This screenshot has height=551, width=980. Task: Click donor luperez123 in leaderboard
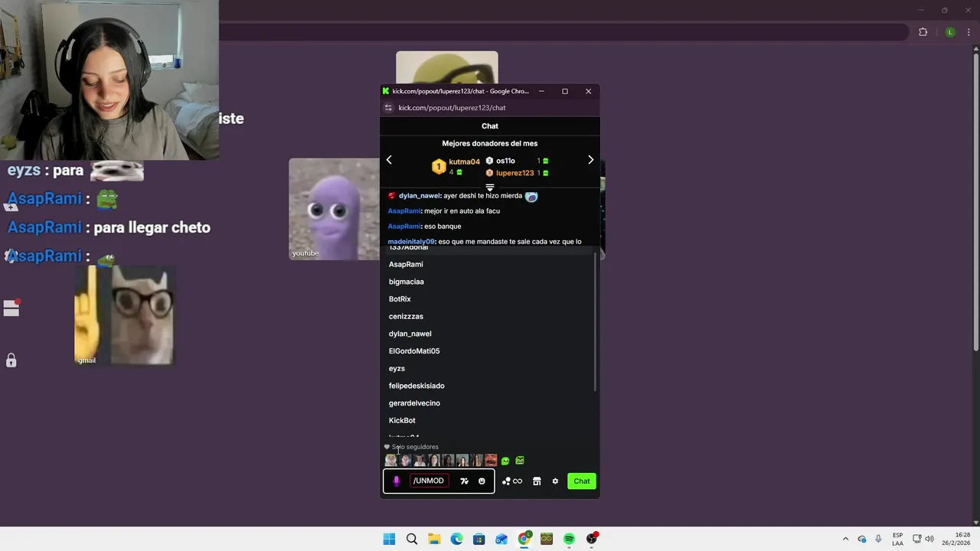pos(514,173)
